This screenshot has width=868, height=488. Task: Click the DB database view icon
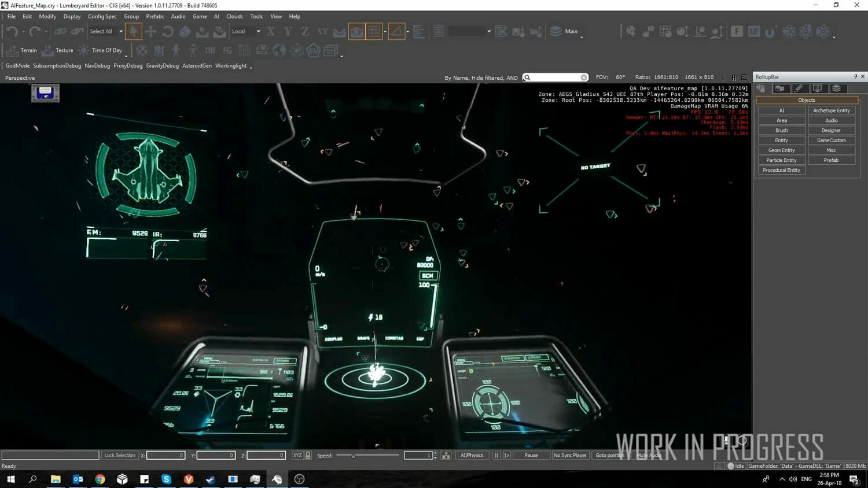coord(210,50)
